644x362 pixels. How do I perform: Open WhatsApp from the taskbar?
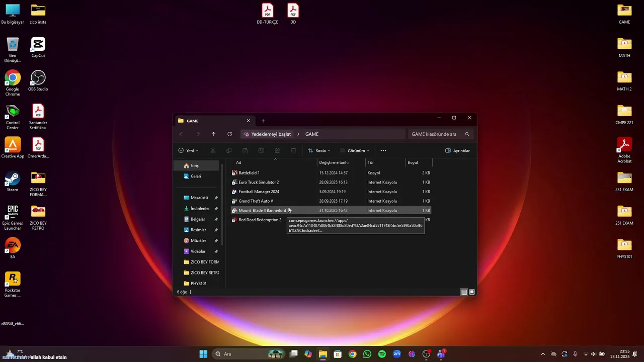point(367,354)
